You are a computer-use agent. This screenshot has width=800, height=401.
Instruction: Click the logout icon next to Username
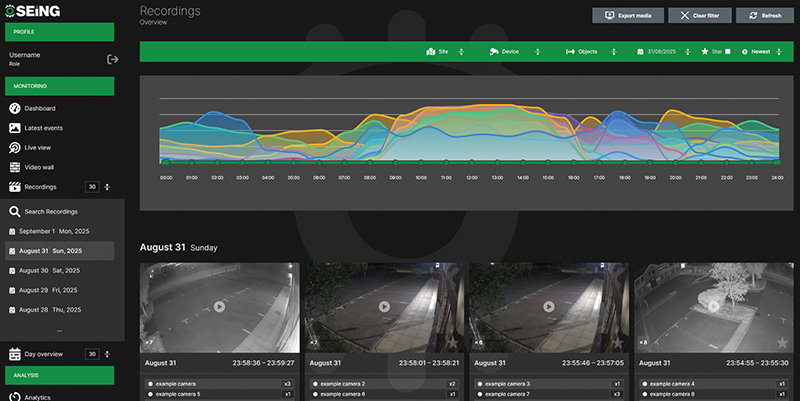112,59
